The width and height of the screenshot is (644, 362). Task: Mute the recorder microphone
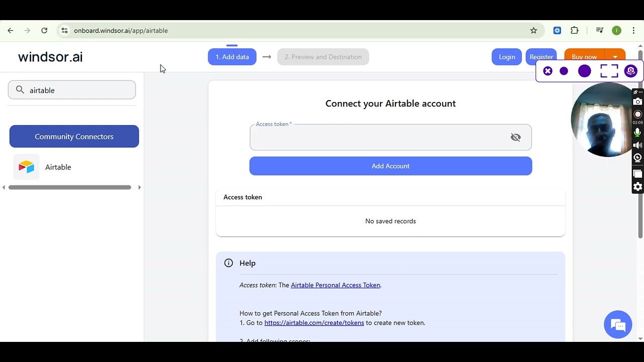[x=637, y=133]
